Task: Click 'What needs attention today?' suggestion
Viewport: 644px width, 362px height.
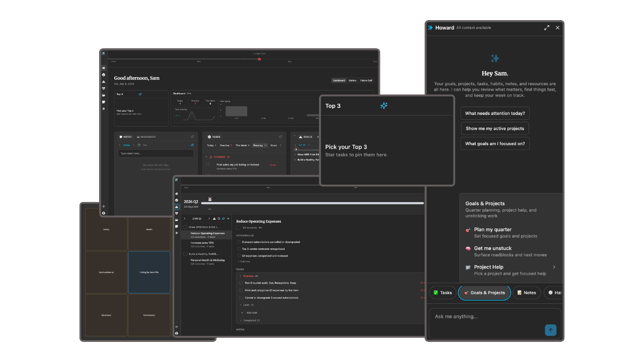Action: (x=495, y=113)
